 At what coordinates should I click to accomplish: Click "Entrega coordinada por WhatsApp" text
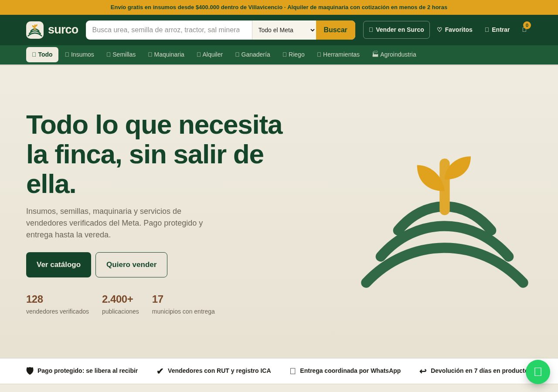[x=345, y=371]
